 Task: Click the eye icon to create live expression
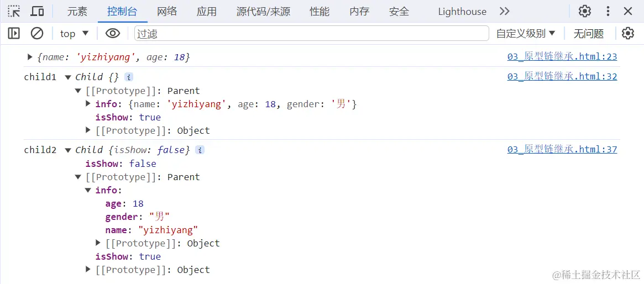point(113,33)
